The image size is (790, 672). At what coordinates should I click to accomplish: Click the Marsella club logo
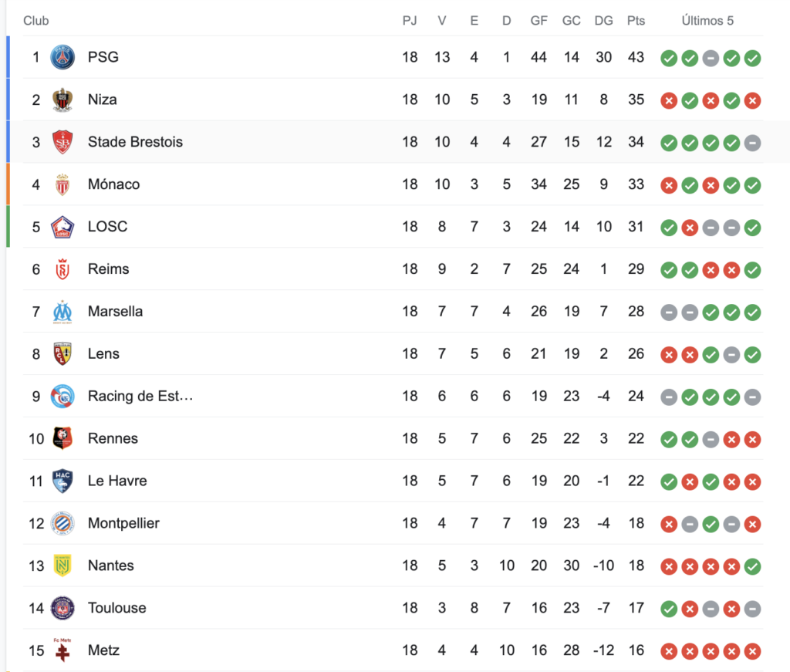[62, 312]
